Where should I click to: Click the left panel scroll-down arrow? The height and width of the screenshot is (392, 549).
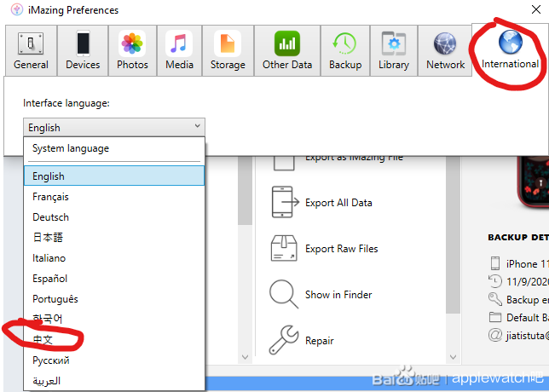pos(246,357)
